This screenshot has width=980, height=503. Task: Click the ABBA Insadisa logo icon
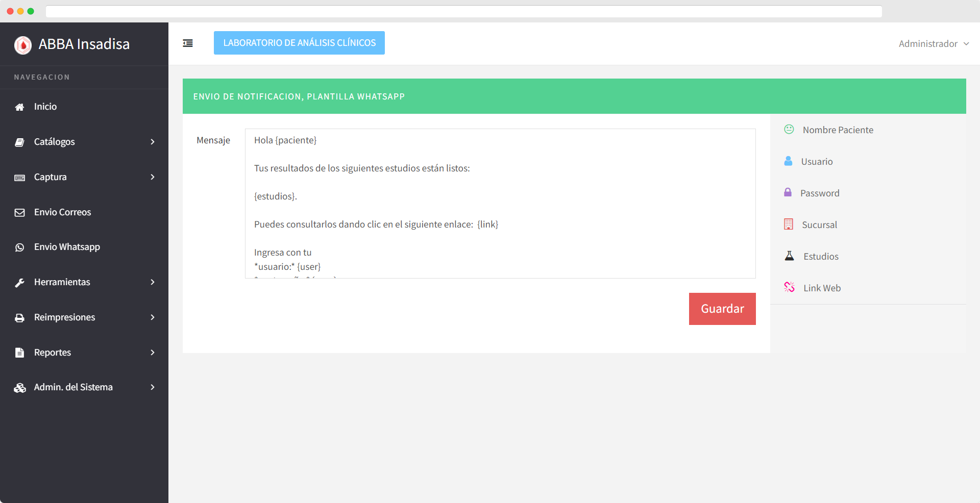tap(23, 45)
